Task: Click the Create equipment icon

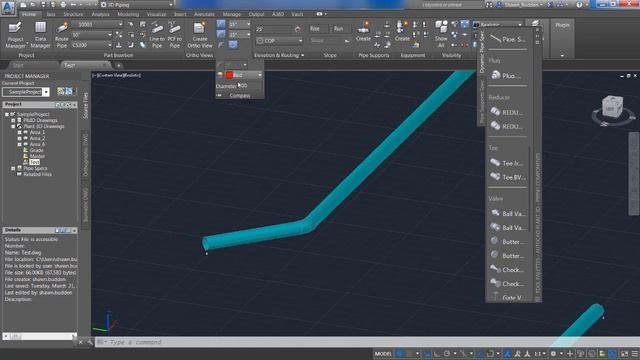Action: (402, 32)
